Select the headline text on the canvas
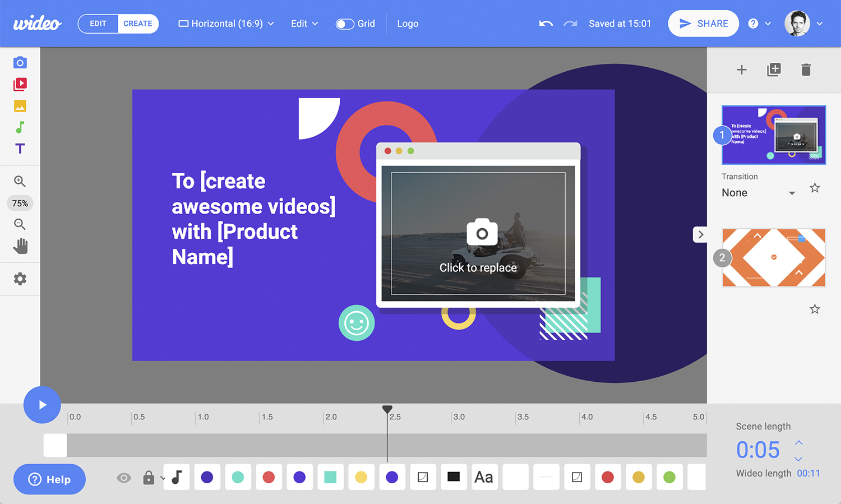This screenshot has width=841, height=504. pos(253,219)
